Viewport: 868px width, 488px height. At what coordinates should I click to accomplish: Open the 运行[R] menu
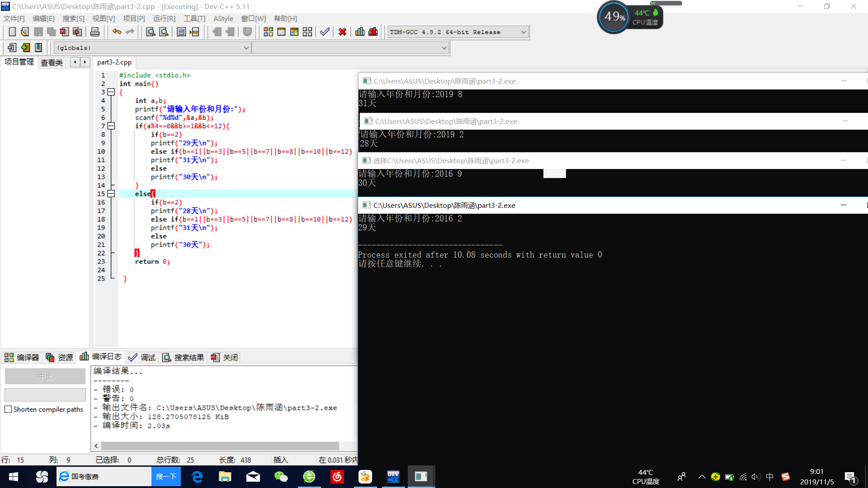coord(164,19)
